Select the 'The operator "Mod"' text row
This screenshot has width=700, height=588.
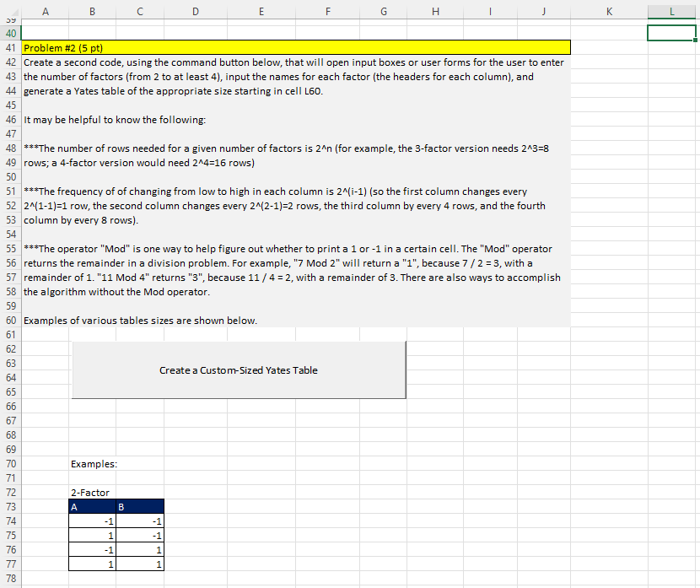[296, 249]
